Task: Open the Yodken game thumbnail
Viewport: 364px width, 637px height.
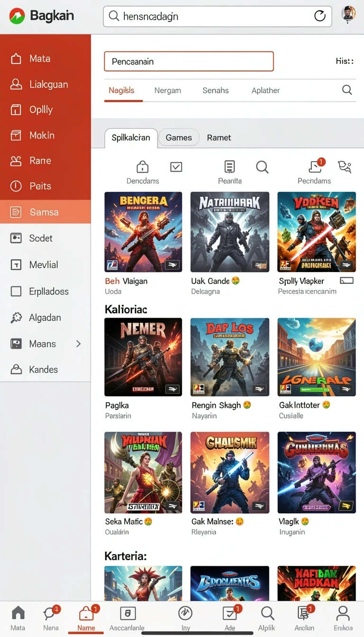Action: [x=317, y=232]
